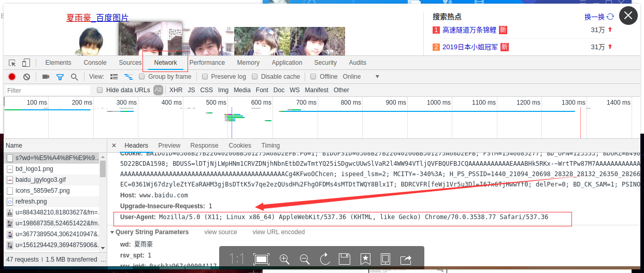
Task: Select the Headers sub-tab
Action: tap(136, 146)
